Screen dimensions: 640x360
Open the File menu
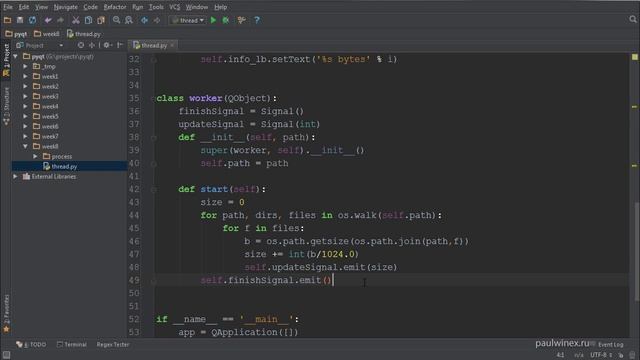coord(8,7)
